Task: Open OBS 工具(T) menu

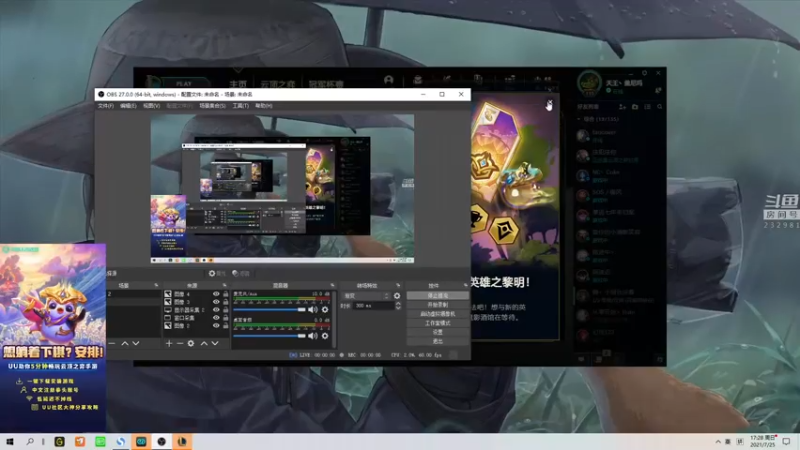Action: coord(240,106)
